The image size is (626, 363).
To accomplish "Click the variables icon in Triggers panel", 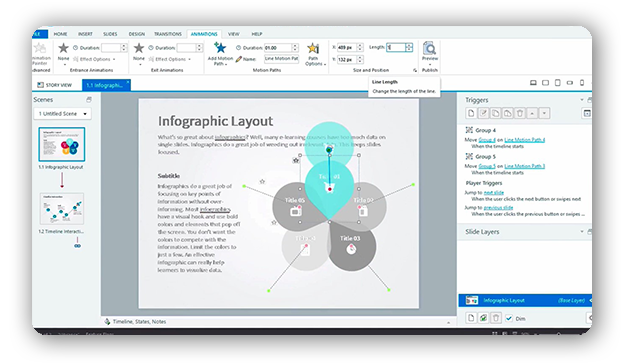I will point(587,113).
